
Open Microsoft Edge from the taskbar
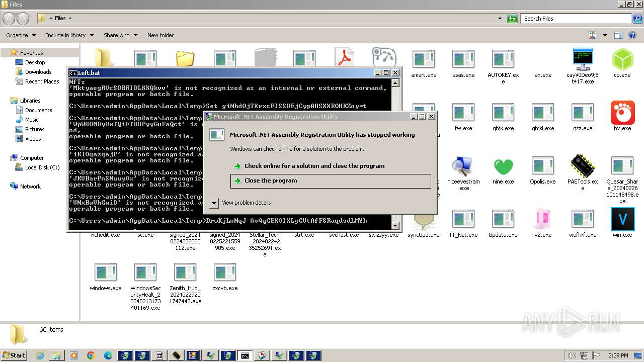pyautogui.click(x=108, y=355)
